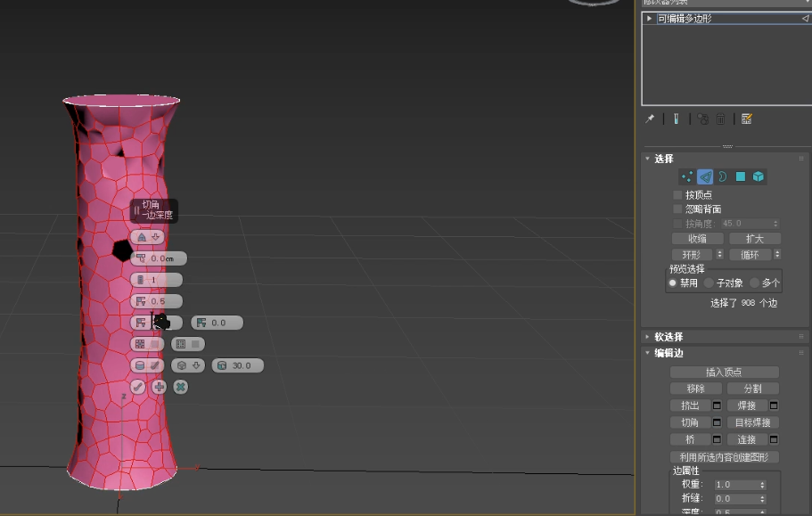Image resolution: width=812 pixels, height=516 pixels.
Task: Select Edge sub-object level icon
Action: [x=705, y=177]
